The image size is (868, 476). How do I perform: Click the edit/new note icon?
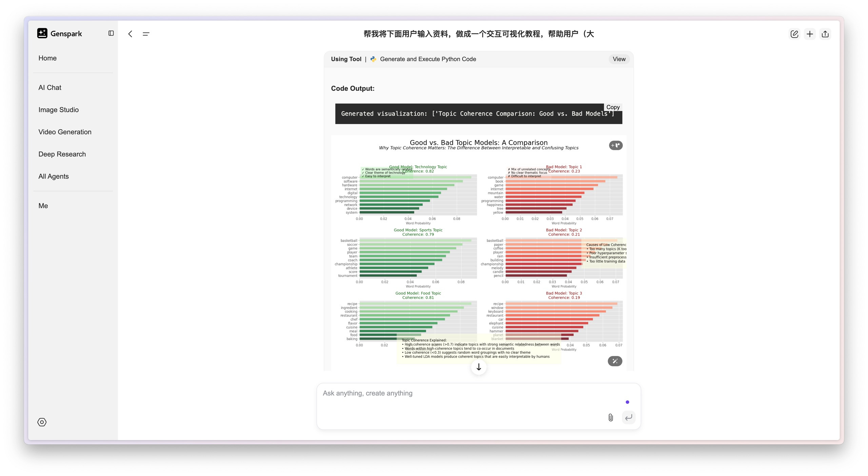click(x=794, y=34)
